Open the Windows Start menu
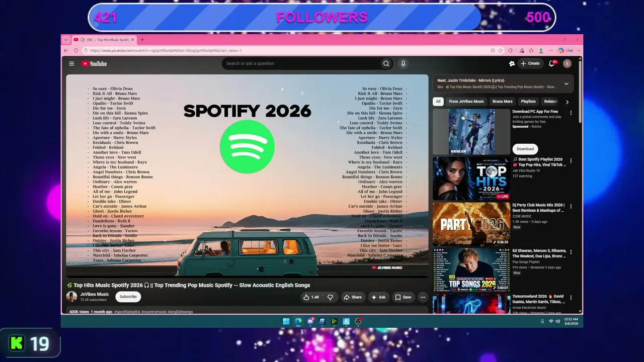The width and height of the screenshot is (644, 362). (x=286, y=321)
